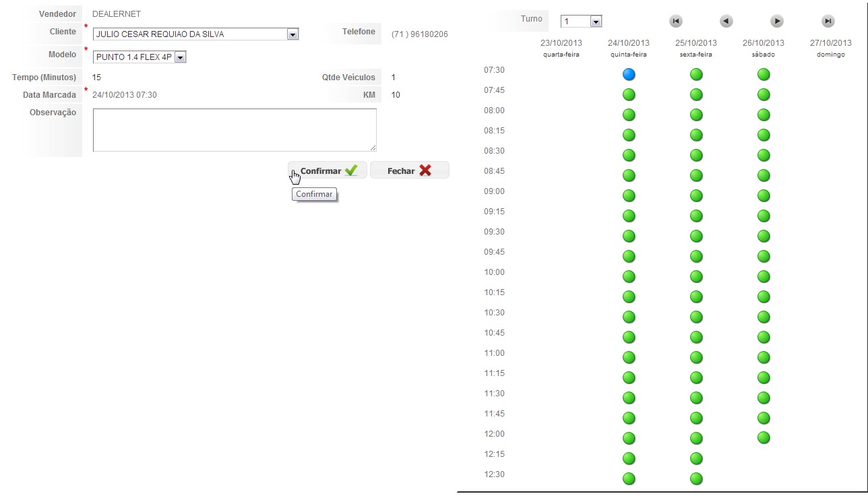Viewport: 868px width, 496px height.
Task: Select 11:30 slot on 24/10/2013
Action: point(629,398)
